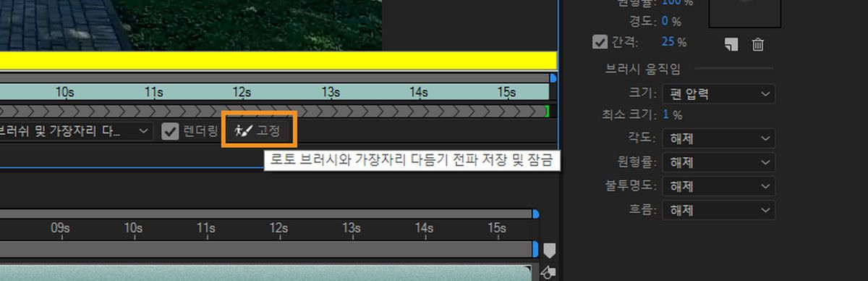
Task: Open the 흐름 dropdown set to 해제
Action: [718, 210]
